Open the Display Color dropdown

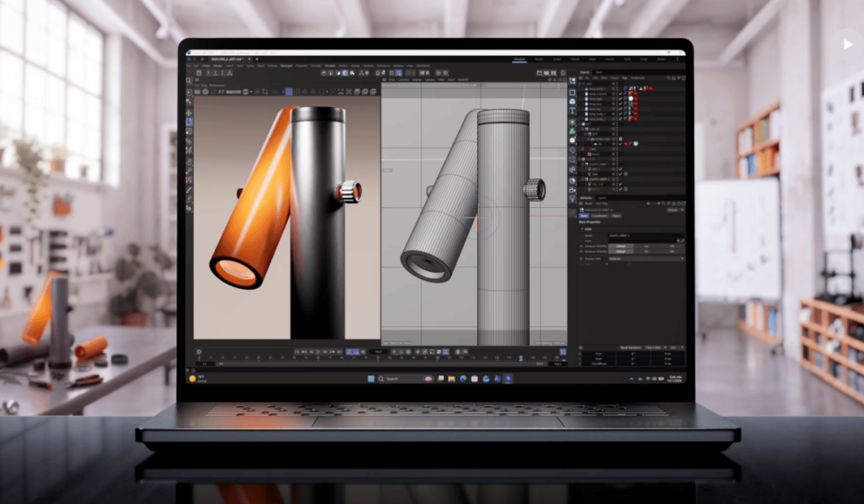(646, 258)
